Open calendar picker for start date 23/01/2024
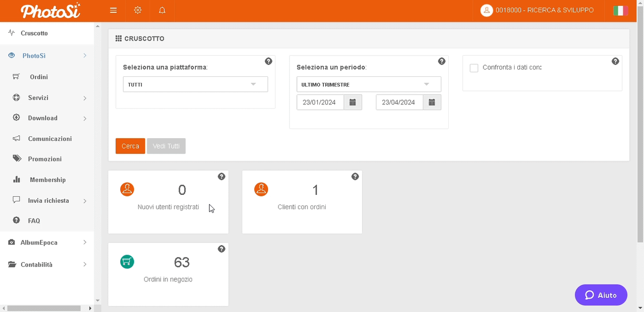Screen dimensions: 644x312 coord(353,102)
